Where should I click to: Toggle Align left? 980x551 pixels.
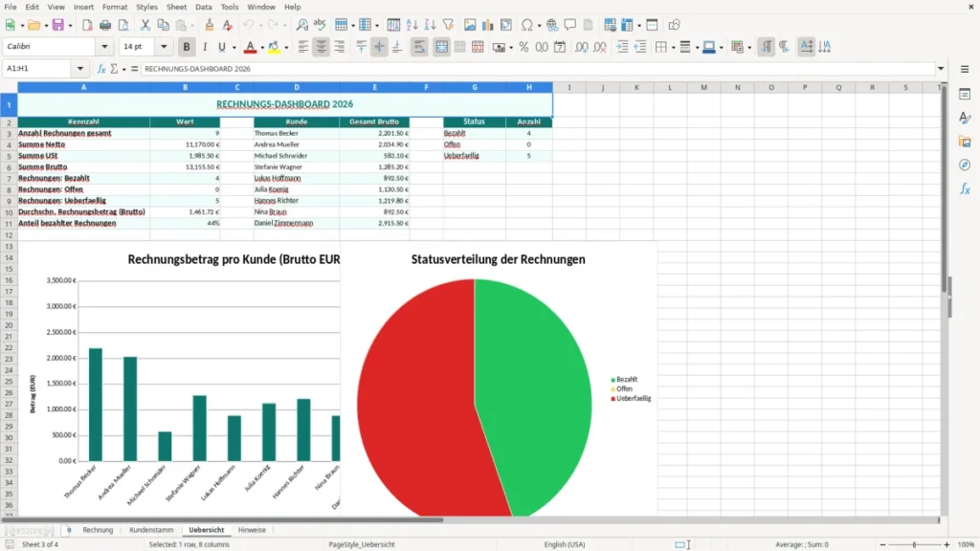click(x=303, y=47)
